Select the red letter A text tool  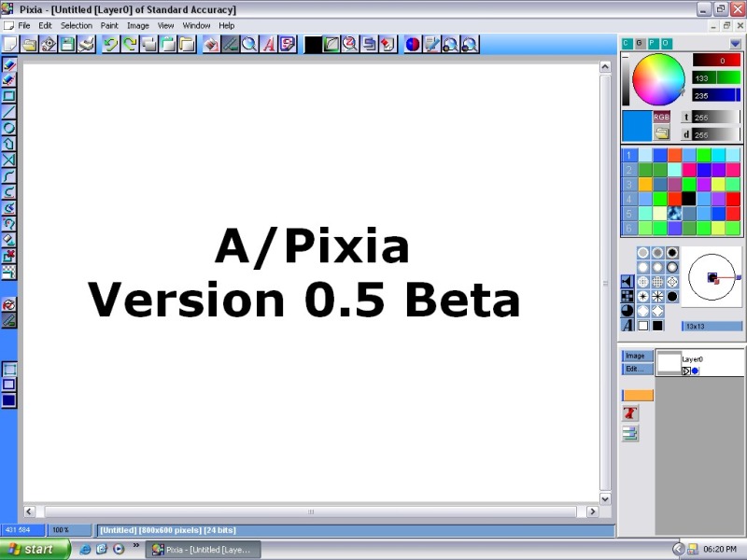click(269, 44)
